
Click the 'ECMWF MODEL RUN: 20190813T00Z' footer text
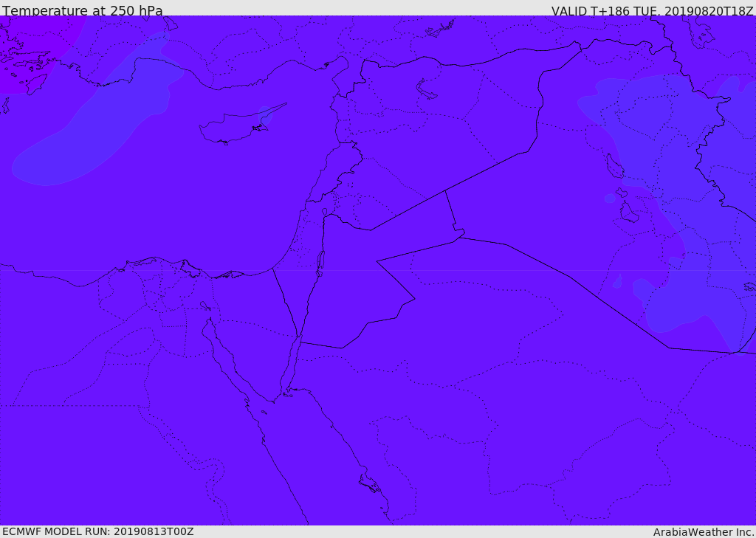(98, 531)
